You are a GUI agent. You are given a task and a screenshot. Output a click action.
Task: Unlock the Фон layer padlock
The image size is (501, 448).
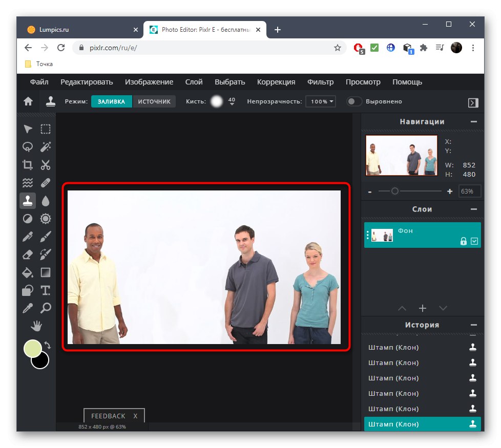pos(463,241)
